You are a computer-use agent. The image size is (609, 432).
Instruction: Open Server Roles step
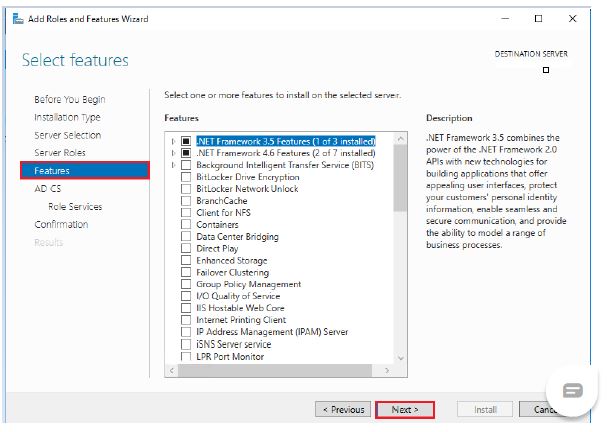pos(60,153)
